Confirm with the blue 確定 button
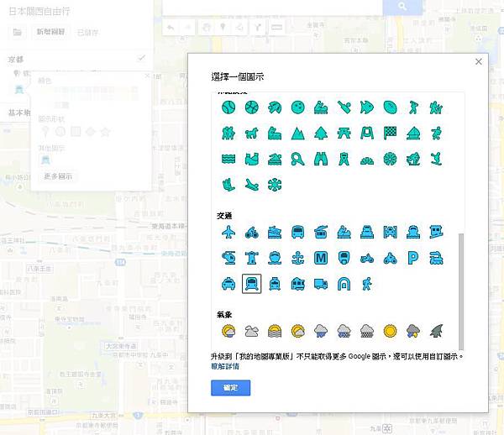Image resolution: width=504 pixels, height=435 pixels. point(230,388)
